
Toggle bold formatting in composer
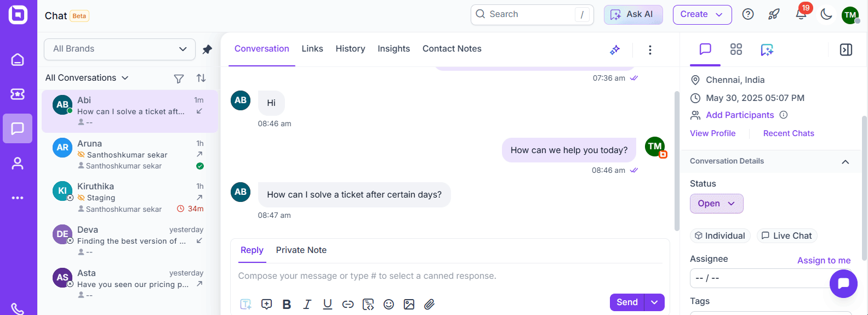(x=287, y=304)
